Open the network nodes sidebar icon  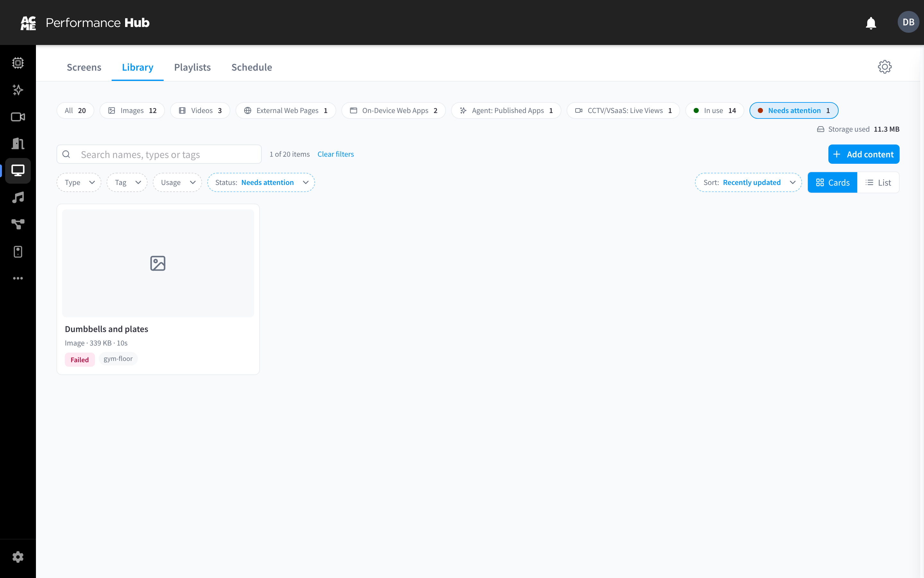pos(18,224)
